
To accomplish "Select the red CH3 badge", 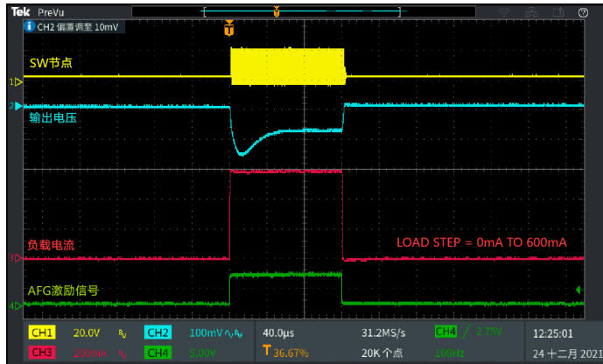I will 41,353.
